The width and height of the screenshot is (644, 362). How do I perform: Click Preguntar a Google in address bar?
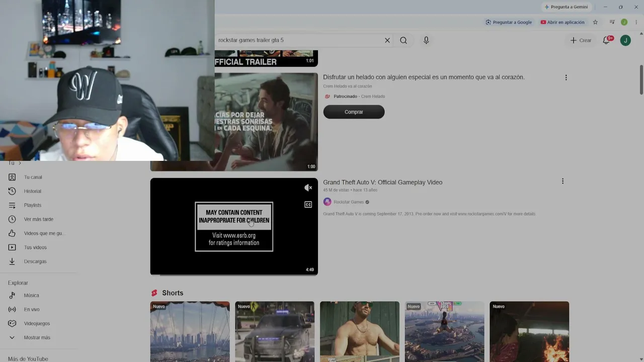(509, 22)
